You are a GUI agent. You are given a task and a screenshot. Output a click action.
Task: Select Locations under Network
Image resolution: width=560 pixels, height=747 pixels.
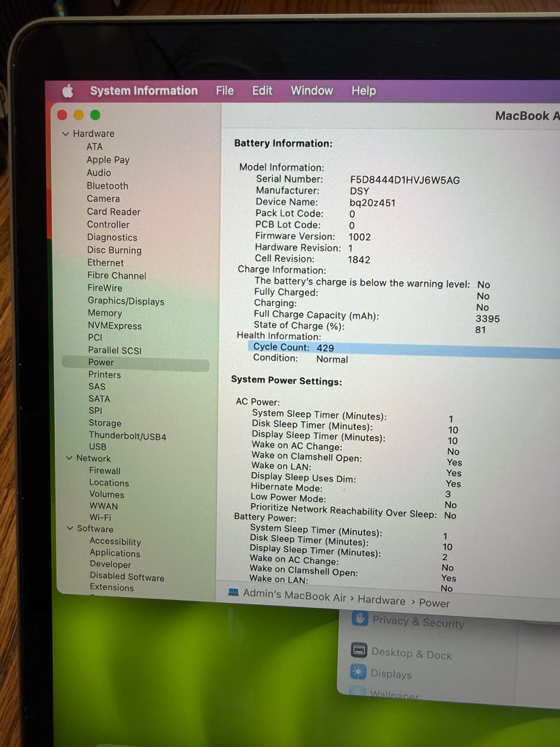point(109,482)
